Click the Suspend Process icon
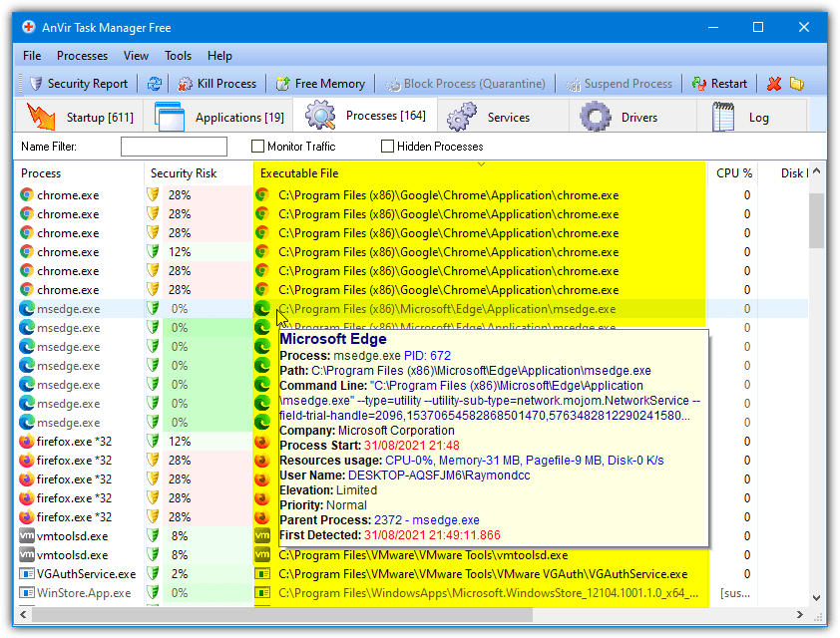The height and width of the screenshot is (638, 840). tap(574, 84)
